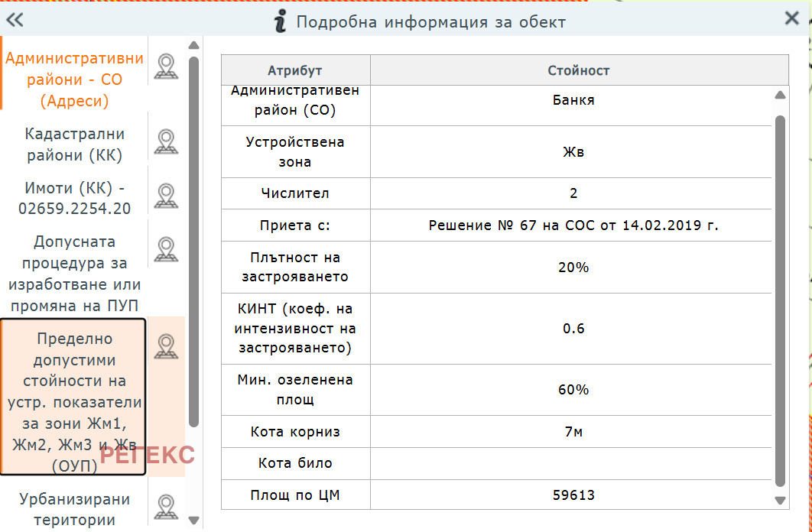Select Числител value 2

pyautogui.click(x=573, y=193)
